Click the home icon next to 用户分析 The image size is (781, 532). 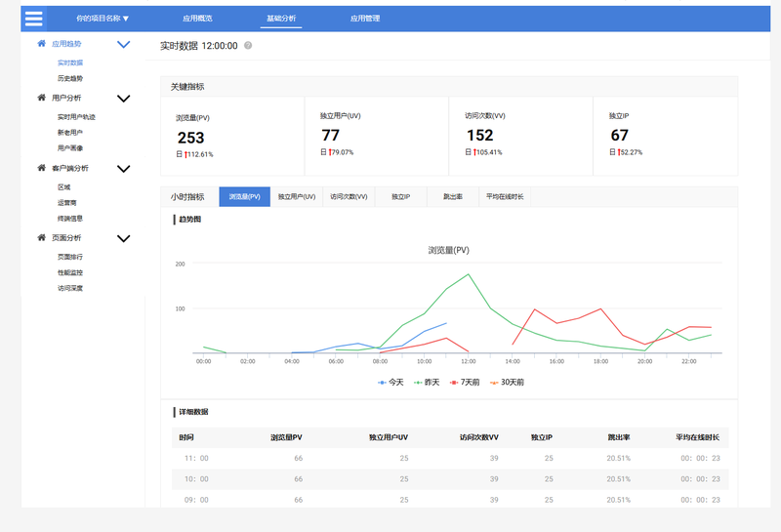pos(41,98)
